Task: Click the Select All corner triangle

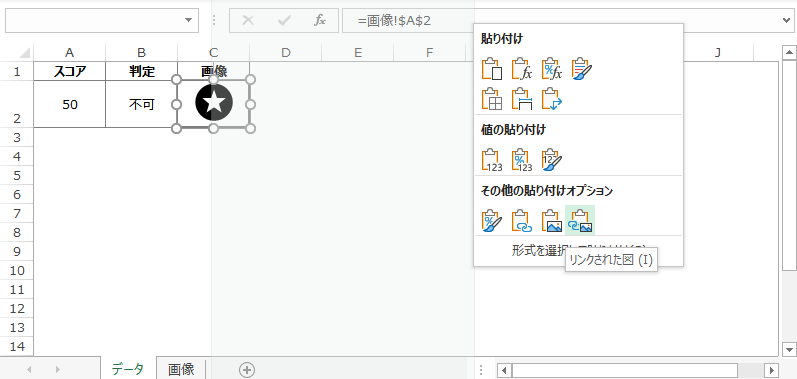Action: pos(24,52)
